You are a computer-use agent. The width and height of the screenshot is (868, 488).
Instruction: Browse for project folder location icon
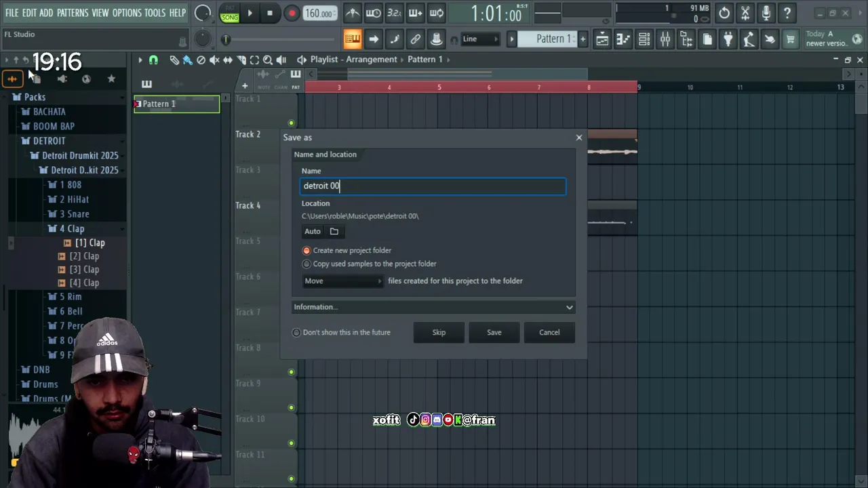click(x=334, y=232)
